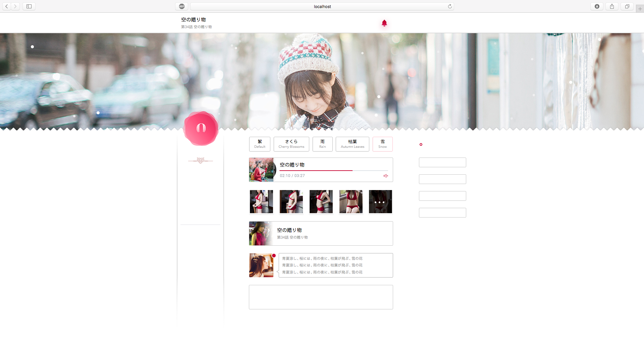Click the Safari share icon

(x=612, y=6)
